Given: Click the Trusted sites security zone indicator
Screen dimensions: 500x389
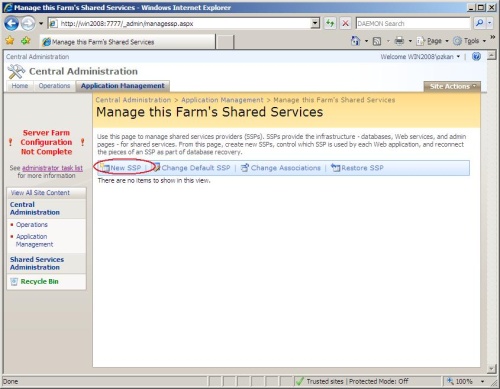Looking at the screenshot, I should click(x=352, y=381).
